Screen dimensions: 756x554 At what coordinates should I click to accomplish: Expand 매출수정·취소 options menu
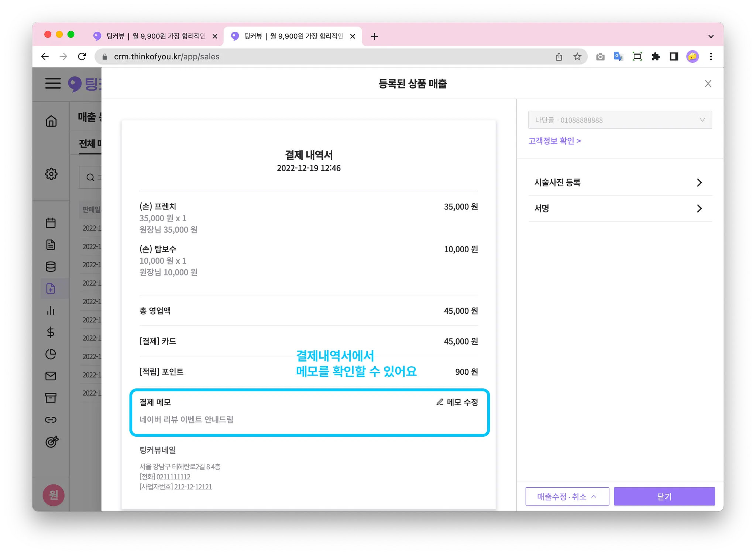point(567,496)
